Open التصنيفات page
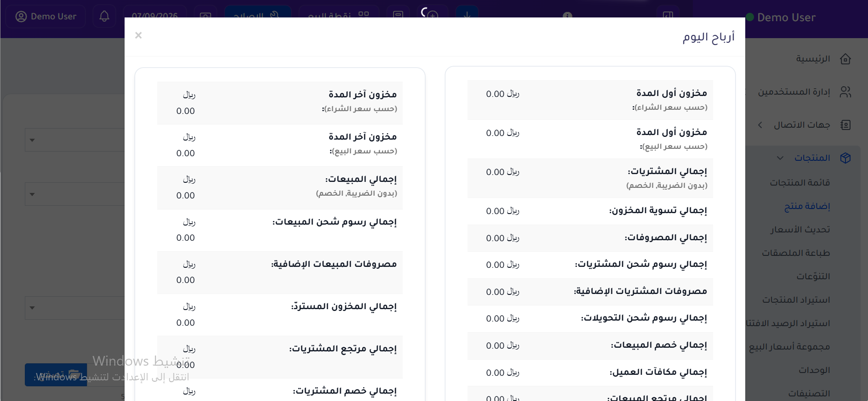 click(x=809, y=394)
